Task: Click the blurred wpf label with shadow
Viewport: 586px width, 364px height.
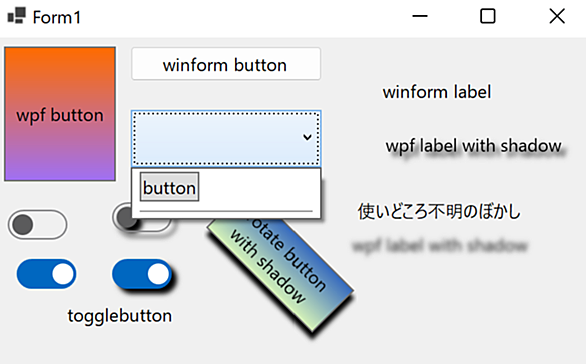Action: click(440, 246)
